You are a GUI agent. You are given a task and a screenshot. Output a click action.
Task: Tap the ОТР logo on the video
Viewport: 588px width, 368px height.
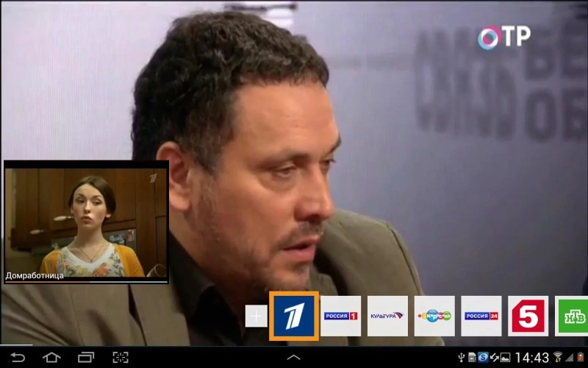point(504,36)
